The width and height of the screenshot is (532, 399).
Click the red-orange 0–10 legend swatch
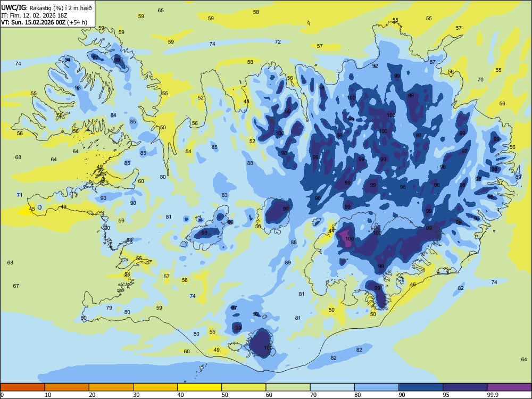coord(22,387)
